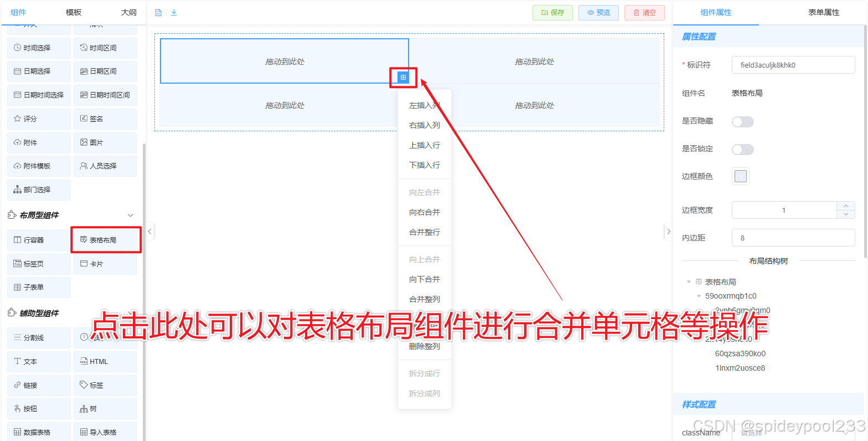
Task: Open the 边框颜色 color picker swatch
Action: 741,176
